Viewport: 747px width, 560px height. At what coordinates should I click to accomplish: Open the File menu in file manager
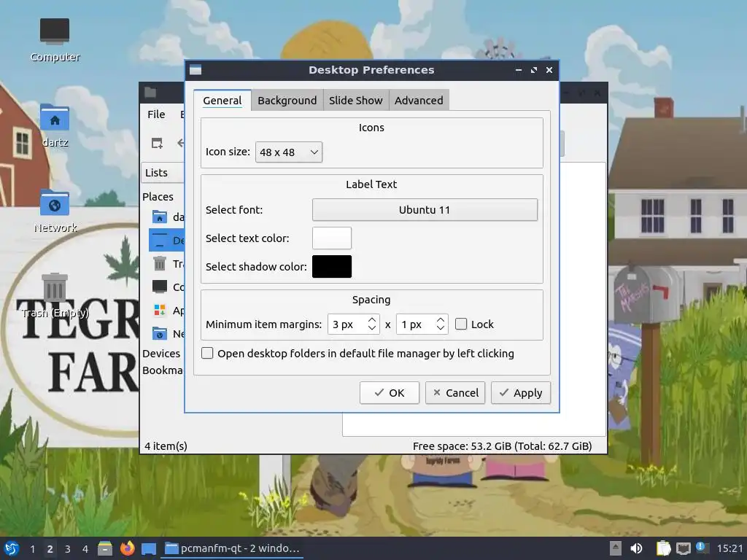(x=156, y=114)
